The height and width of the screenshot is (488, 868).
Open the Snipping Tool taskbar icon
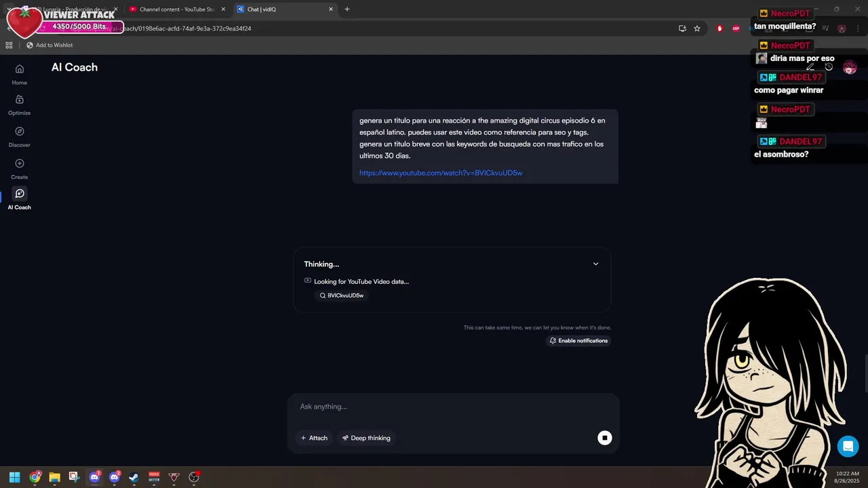pyautogui.click(x=74, y=477)
